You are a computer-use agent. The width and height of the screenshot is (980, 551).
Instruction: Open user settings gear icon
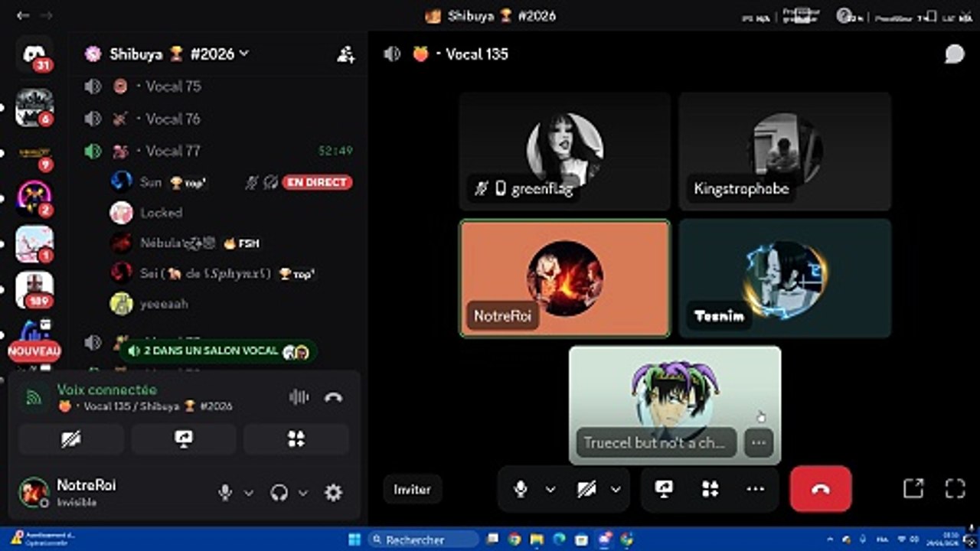(x=333, y=493)
